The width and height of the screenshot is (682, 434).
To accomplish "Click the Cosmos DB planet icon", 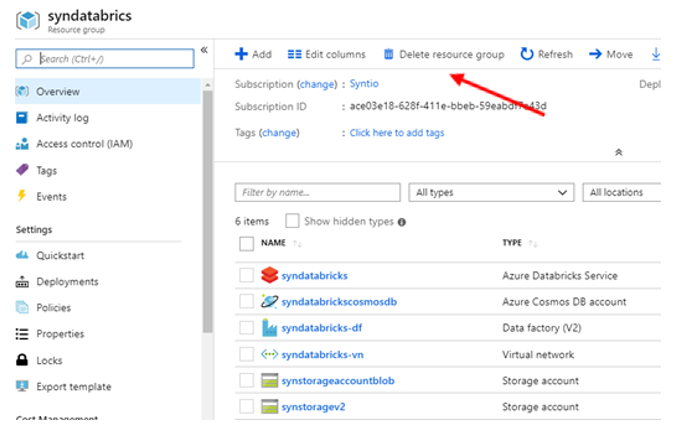I will coord(269,301).
